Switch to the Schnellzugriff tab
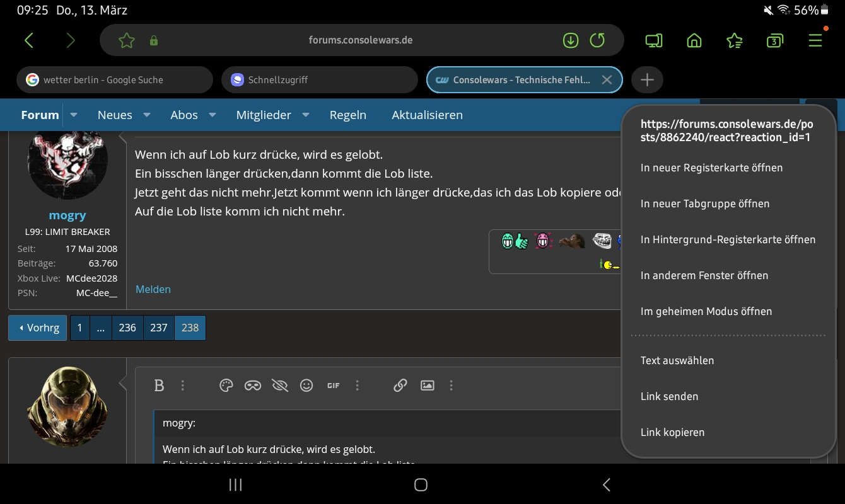The height and width of the screenshot is (504, 845). pyautogui.click(x=320, y=80)
